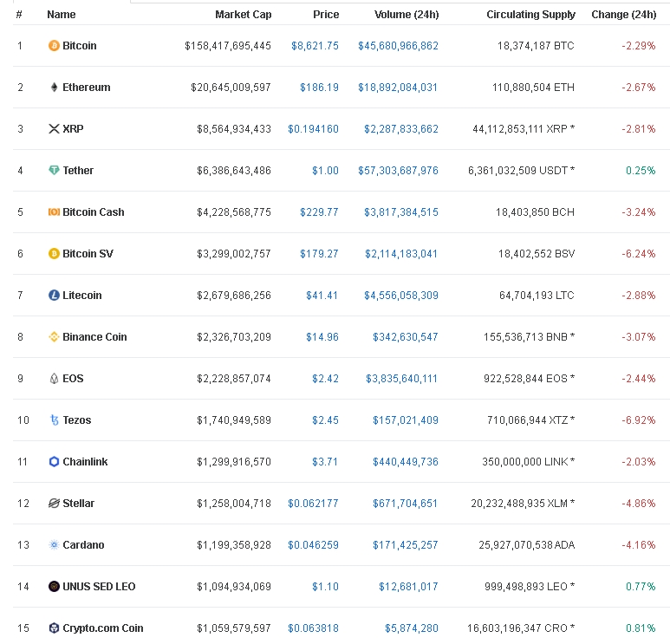Select Tether change value 0.25%
Viewport: 670px width, 644px height.
[641, 170]
